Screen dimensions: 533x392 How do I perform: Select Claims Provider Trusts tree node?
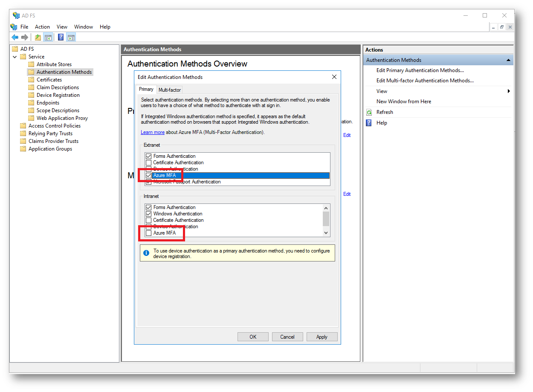click(53, 141)
